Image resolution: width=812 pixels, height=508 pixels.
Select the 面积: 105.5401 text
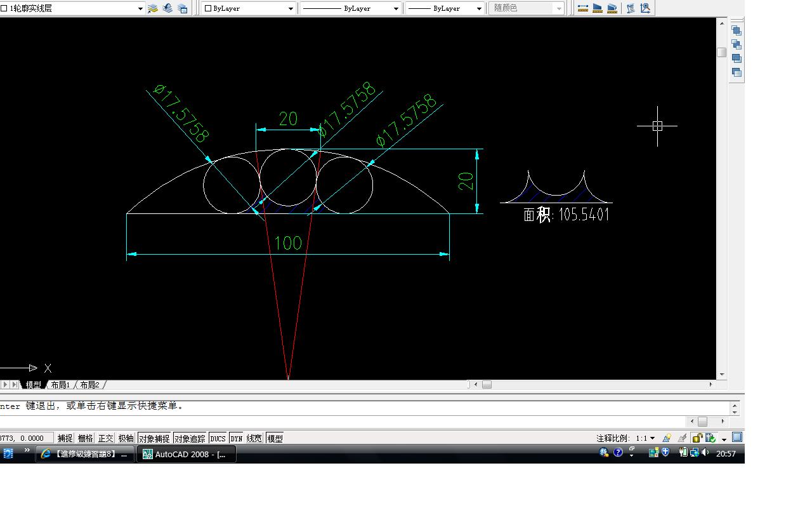pyautogui.click(x=566, y=215)
